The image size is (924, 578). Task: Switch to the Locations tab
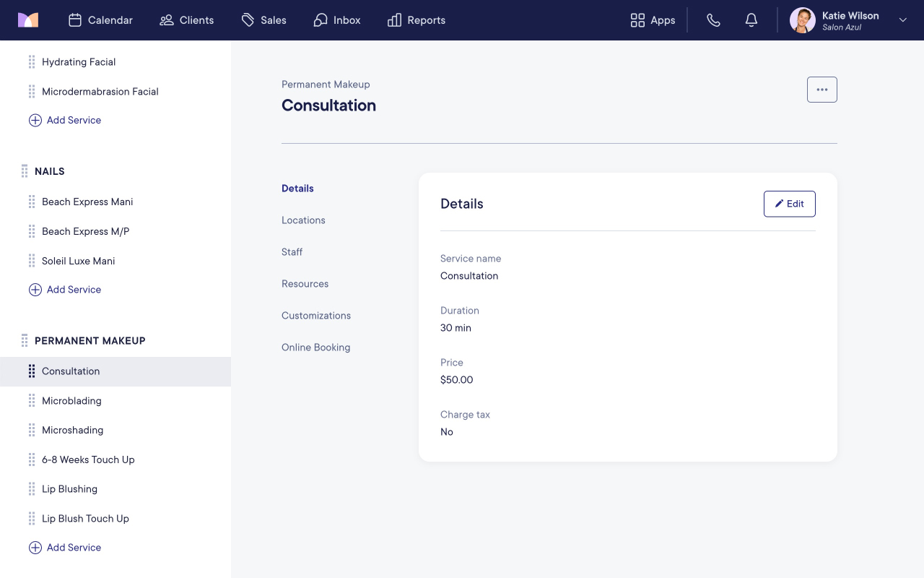point(303,220)
